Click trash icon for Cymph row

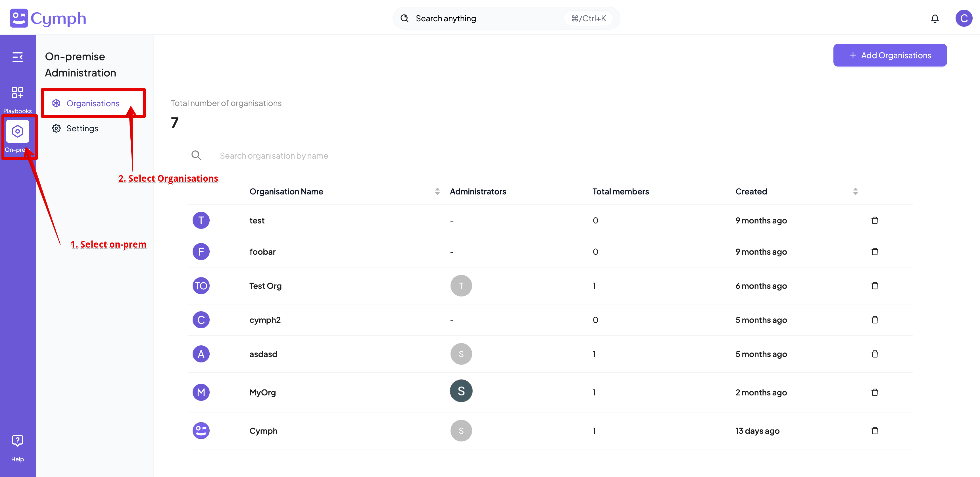pos(875,431)
